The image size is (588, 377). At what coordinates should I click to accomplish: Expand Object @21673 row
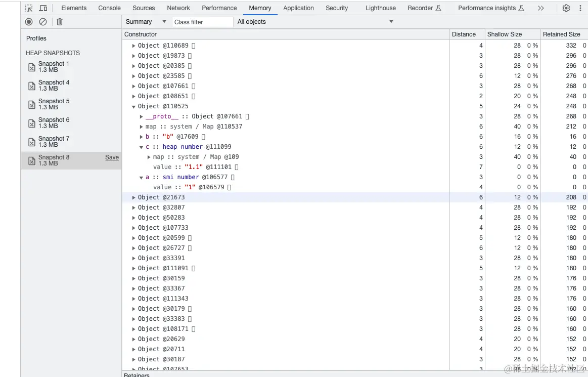[133, 197]
